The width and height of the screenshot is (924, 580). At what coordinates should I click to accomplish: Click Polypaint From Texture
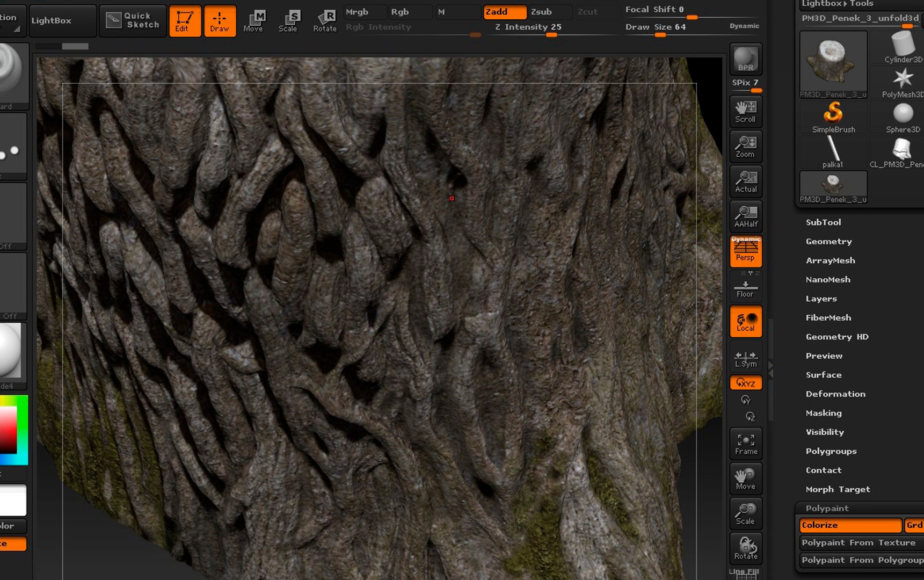click(861, 543)
